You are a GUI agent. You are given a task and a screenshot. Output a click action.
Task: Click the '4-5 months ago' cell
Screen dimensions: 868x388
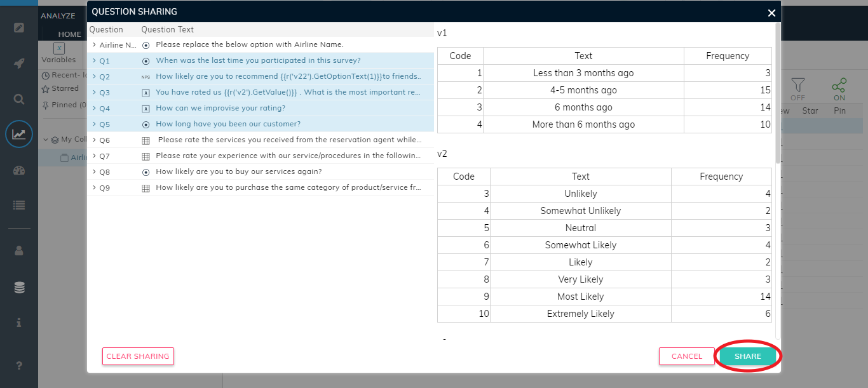click(x=583, y=90)
